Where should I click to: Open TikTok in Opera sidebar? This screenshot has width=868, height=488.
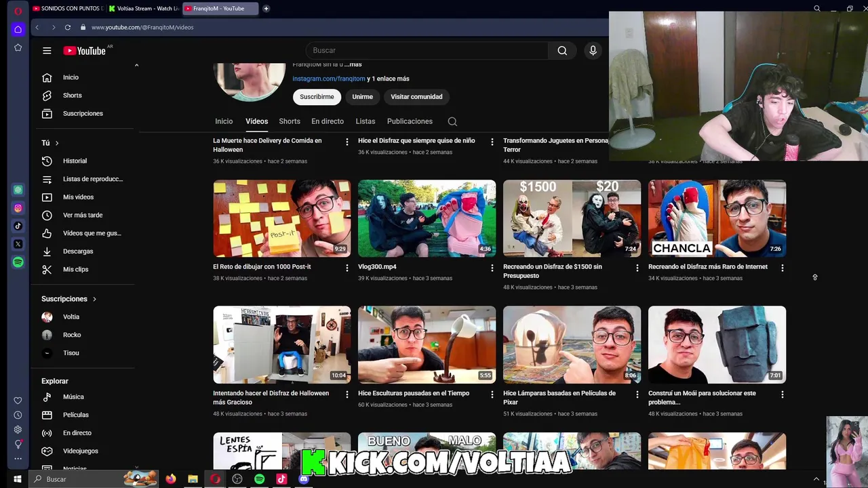18,226
